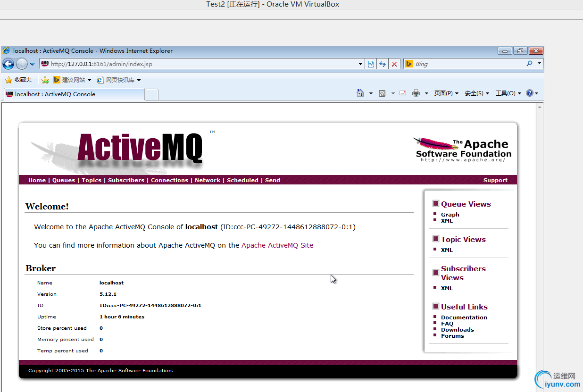Open the Queues nav link
Viewport: 583px width, 392px height.
64,180
